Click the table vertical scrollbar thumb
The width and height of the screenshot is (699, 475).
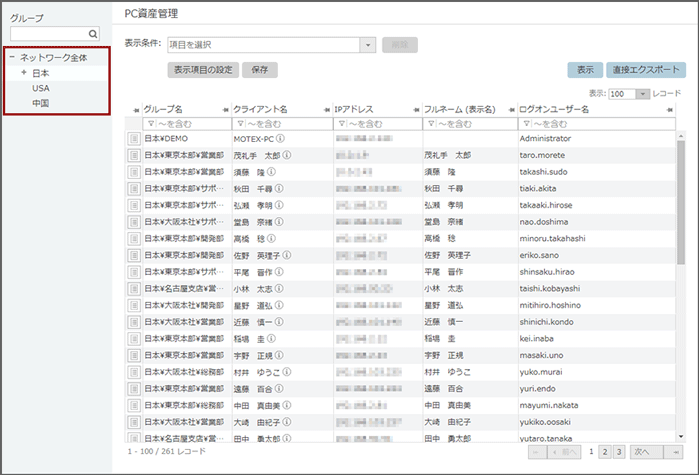[x=681, y=203]
